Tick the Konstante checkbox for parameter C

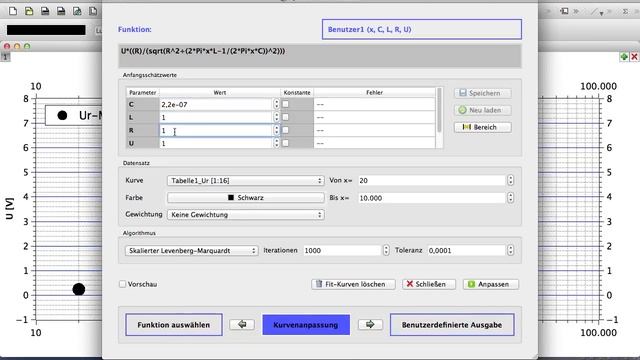pos(285,104)
